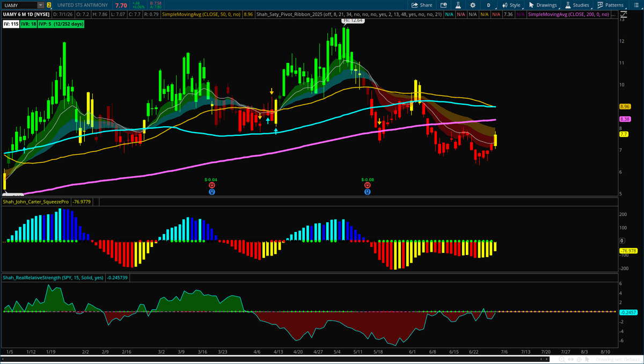The image size is (644, 364).
Task: Click the 1/19 date on time axis
Action: click(50, 352)
